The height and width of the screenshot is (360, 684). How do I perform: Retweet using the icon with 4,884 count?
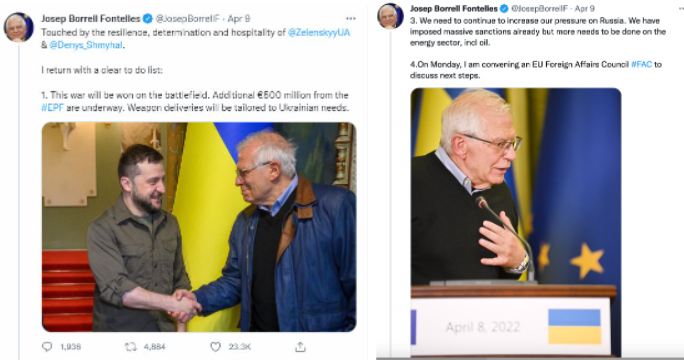130,347
